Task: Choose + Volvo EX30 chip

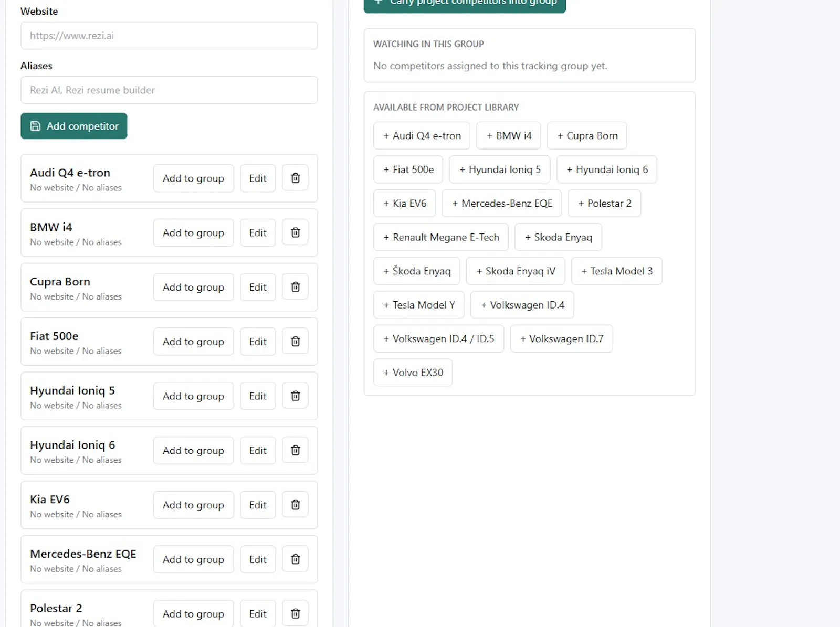Action: (413, 373)
